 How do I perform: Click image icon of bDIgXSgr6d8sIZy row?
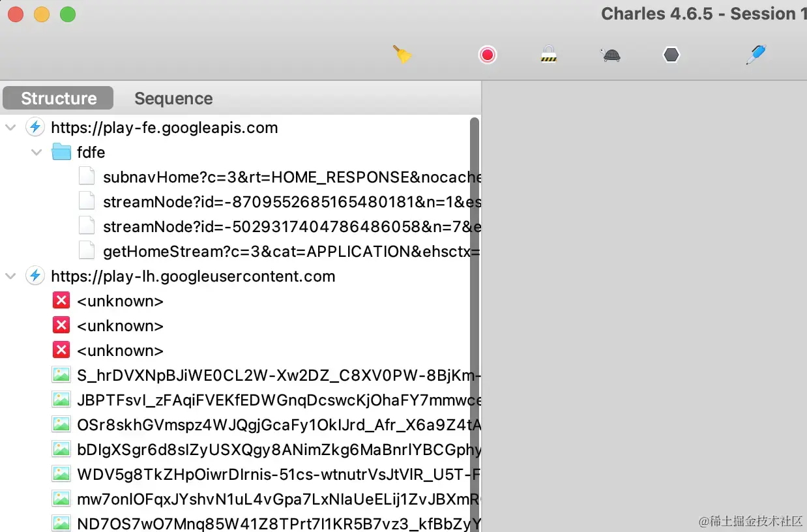61,450
